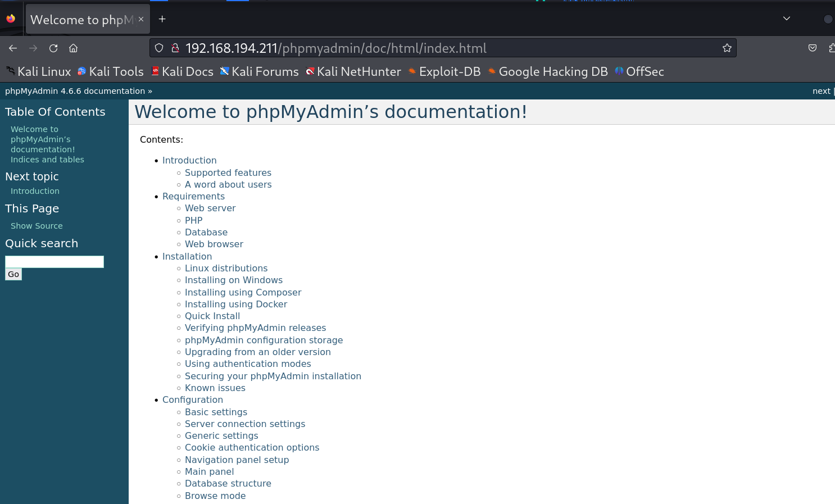
Task: Open the Kali NetHunter bookmark
Action: [x=353, y=72]
